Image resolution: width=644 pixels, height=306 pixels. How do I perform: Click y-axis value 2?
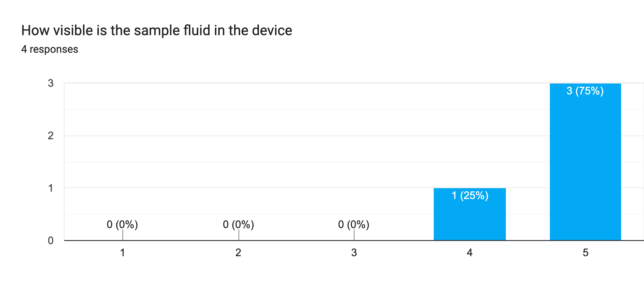coord(51,136)
